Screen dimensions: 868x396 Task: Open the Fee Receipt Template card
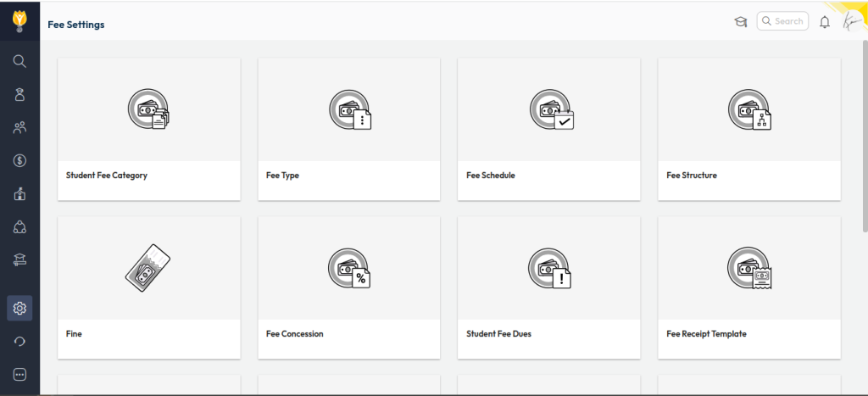click(x=748, y=287)
